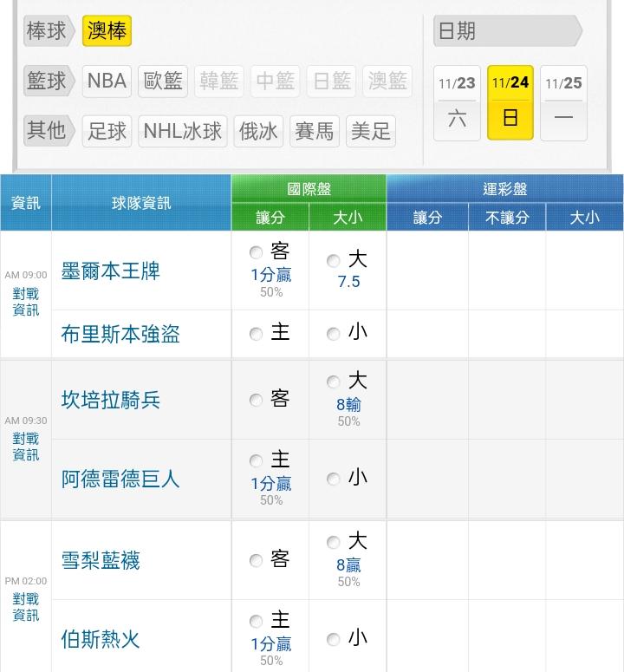Switch to date 11/24 Sunday
This screenshot has height=672, width=624.
coord(510,103)
